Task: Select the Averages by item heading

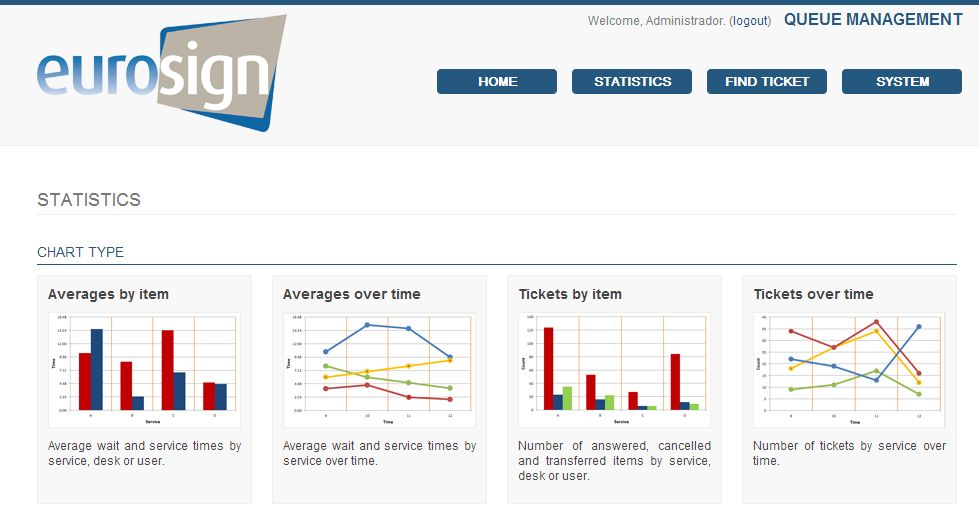Action: point(108,294)
